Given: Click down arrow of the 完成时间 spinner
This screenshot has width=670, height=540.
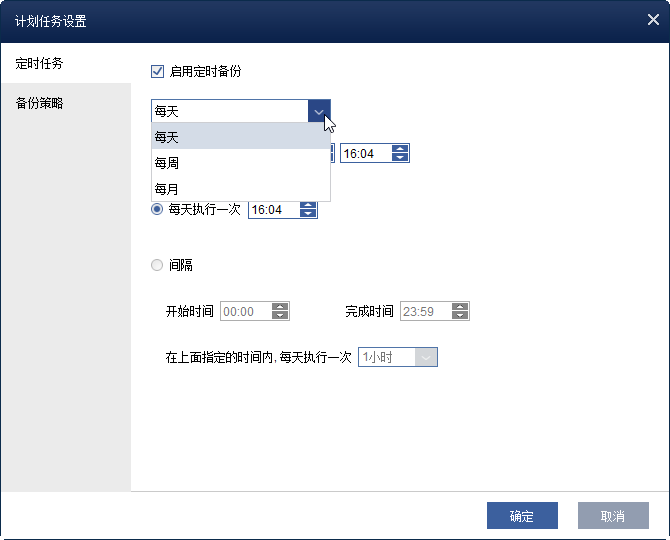Looking at the screenshot, I should pyautogui.click(x=460, y=316).
